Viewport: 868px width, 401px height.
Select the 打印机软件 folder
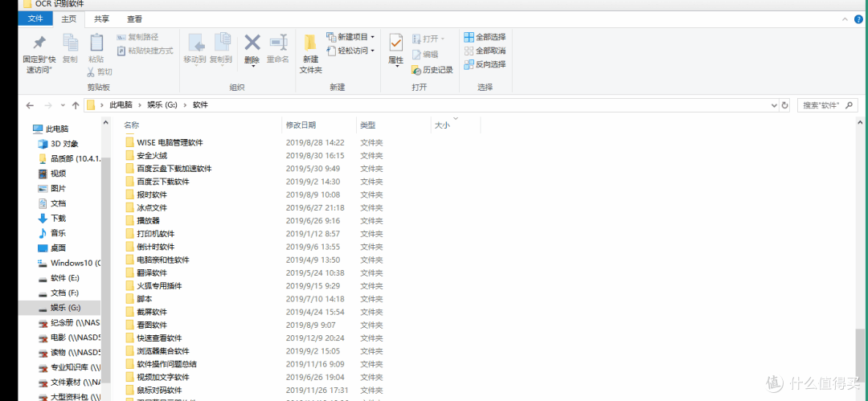tap(149, 234)
